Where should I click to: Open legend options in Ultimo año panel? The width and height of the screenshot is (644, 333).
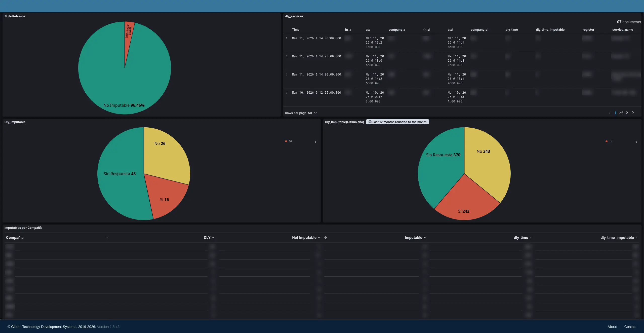[x=636, y=142]
